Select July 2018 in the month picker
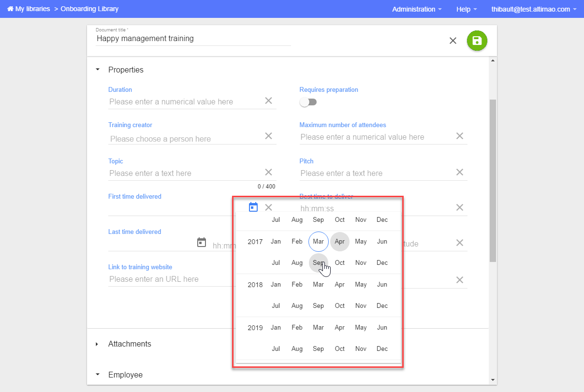The width and height of the screenshot is (584, 392). (x=276, y=306)
